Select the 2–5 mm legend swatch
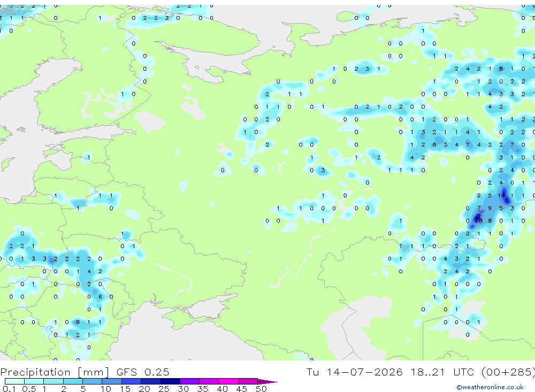This screenshot has height=392, width=535. point(73,381)
